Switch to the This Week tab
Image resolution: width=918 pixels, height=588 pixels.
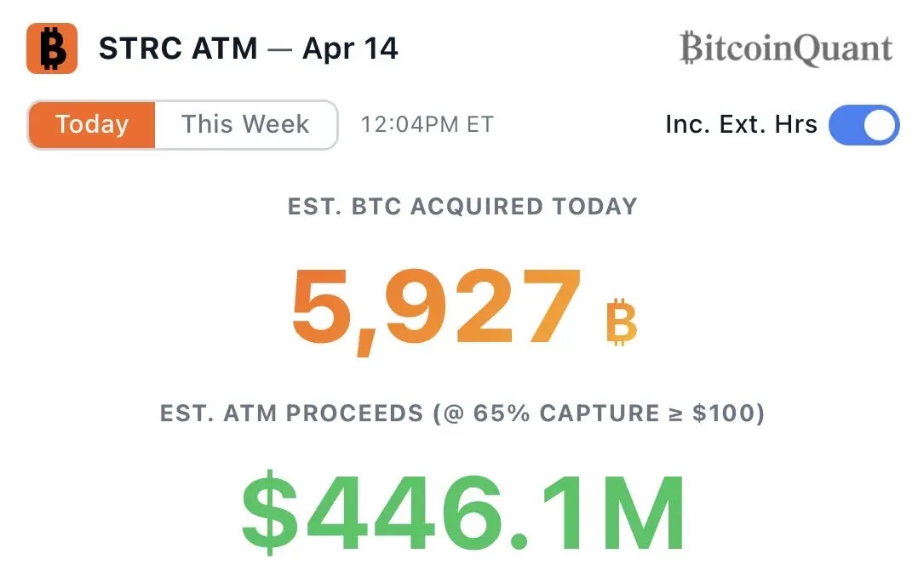point(245,124)
